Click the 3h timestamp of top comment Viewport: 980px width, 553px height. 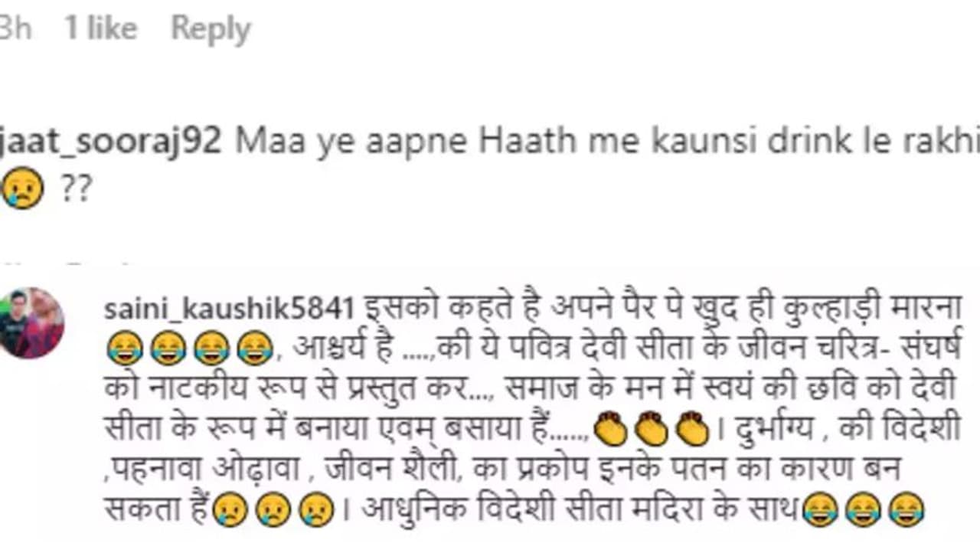15,29
